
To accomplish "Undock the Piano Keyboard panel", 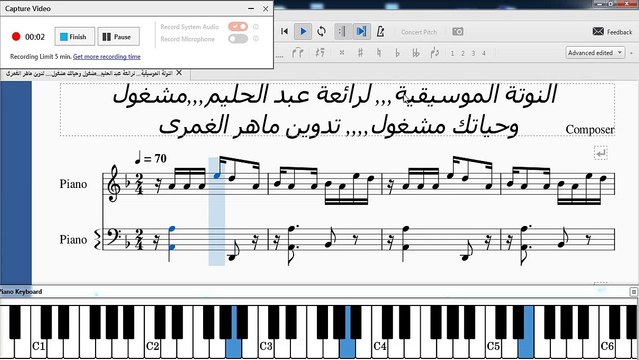I will click(634, 292).
